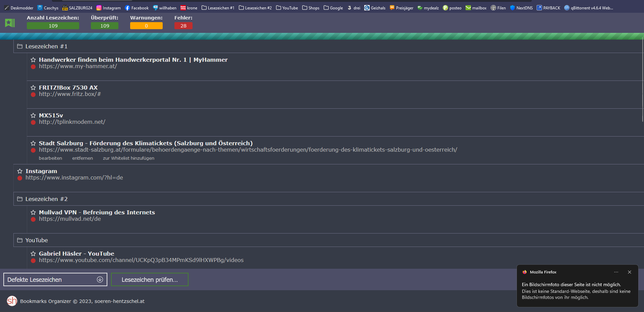Viewport: 644px width, 312px height.
Task: Select the Lesezeichen #2 folder row
Action: pos(329,199)
